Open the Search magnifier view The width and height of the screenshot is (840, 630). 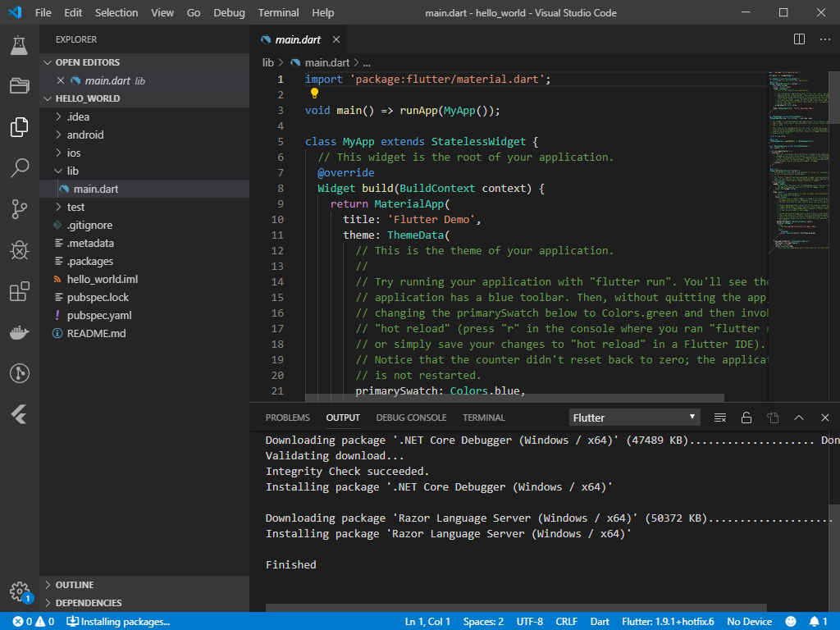click(20, 167)
